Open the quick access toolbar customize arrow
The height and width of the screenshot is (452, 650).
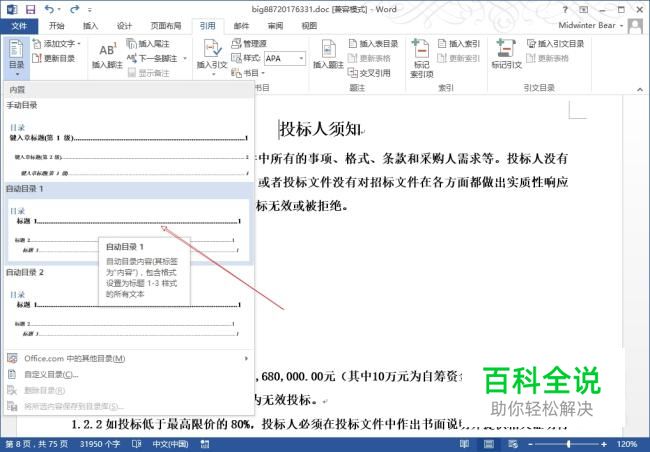pos(90,10)
